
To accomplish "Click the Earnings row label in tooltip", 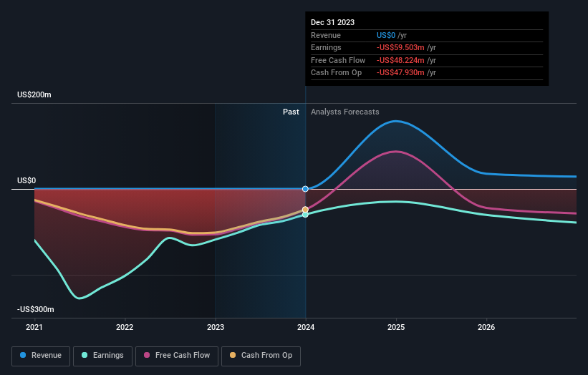I will [326, 47].
